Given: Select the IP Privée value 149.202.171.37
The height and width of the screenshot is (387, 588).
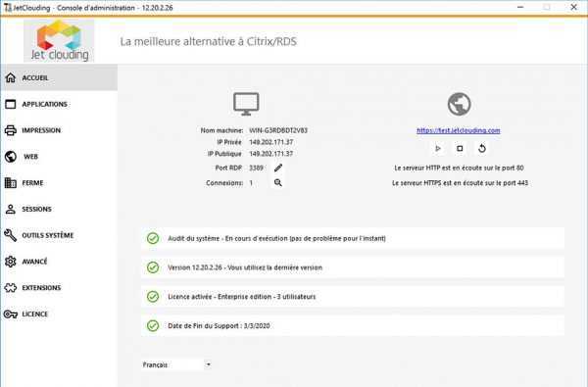Looking at the screenshot, I should coord(271,142).
